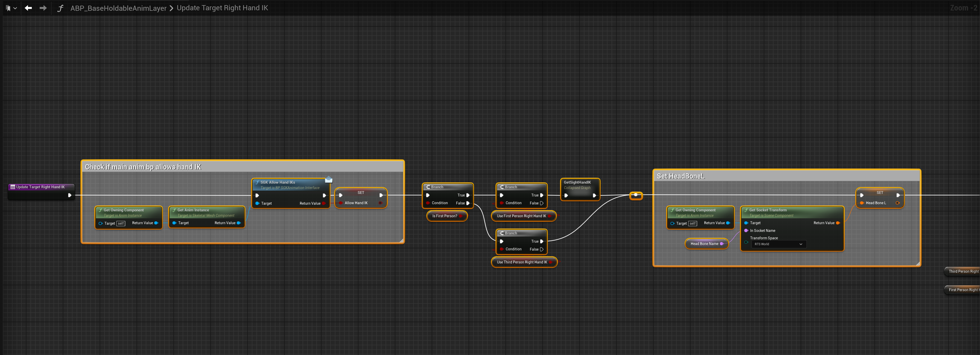Click the Get Anim Instance function node title

193,210
